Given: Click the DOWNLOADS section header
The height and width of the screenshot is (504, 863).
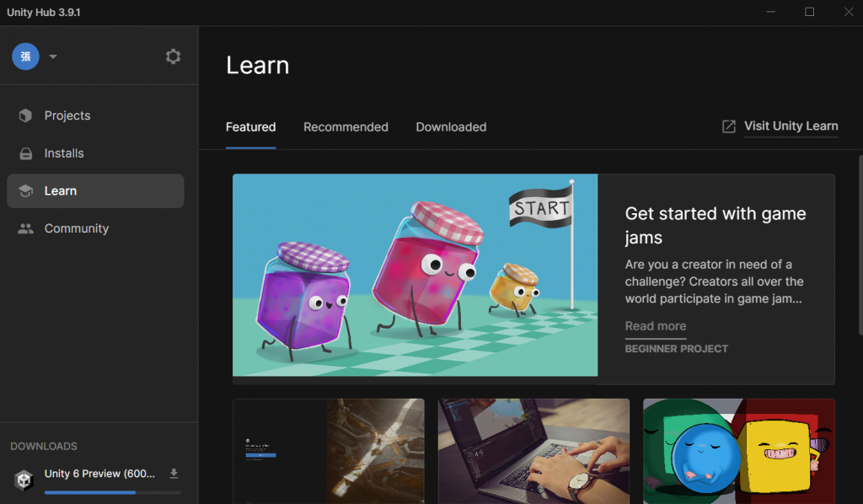Looking at the screenshot, I should pyautogui.click(x=44, y=446).
